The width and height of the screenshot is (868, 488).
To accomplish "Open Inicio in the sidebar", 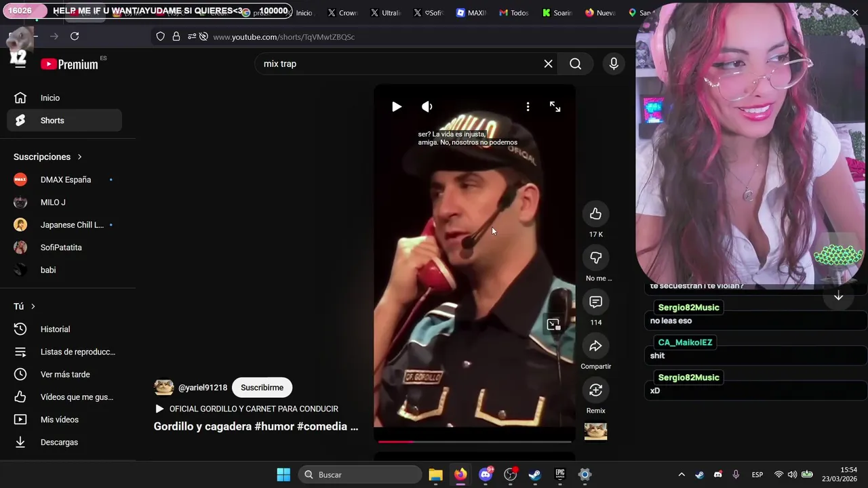I will (64, 98).
